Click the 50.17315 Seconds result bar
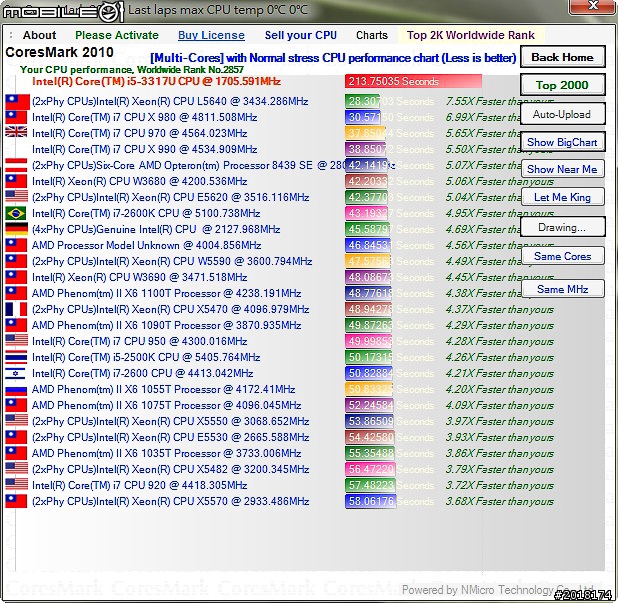618x603 pixels. pos(369,357)
